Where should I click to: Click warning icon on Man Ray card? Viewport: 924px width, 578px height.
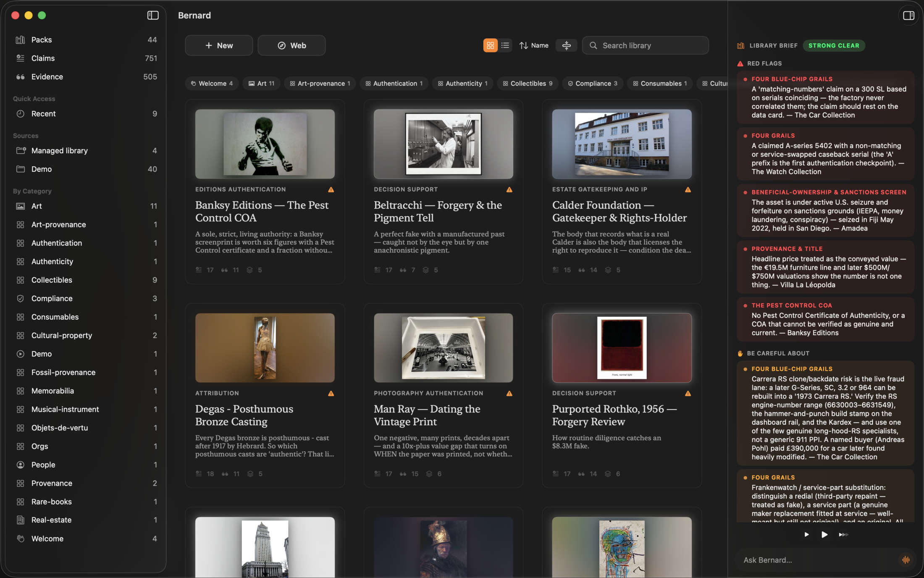click(509, 394)
